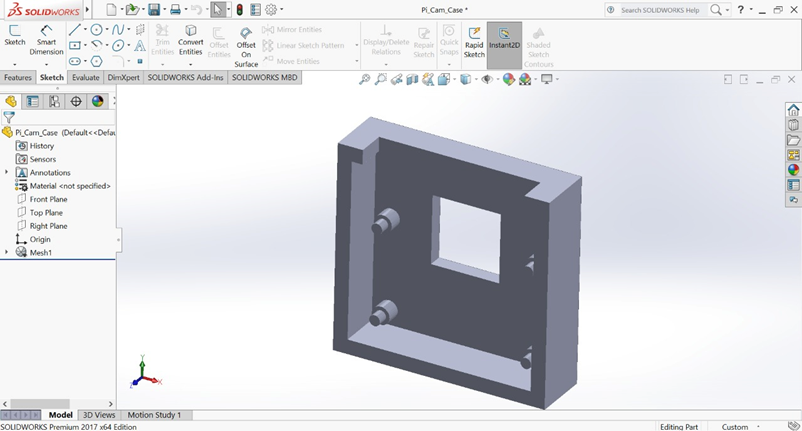The image size is (802, 431).
Task: Open the PropertyManager tab
Action: (x=33, y=101)
